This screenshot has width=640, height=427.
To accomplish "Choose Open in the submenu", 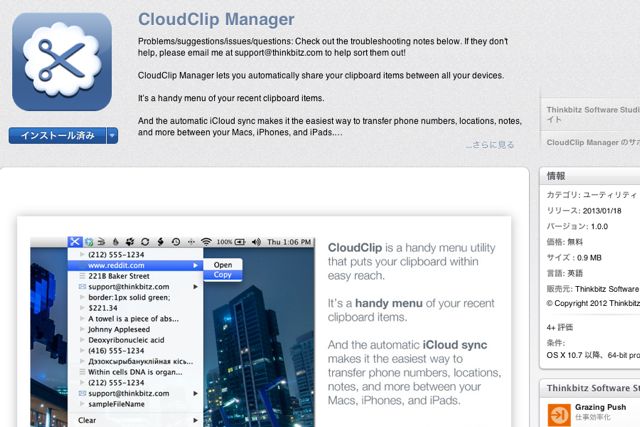I will (x=223, y=265).
